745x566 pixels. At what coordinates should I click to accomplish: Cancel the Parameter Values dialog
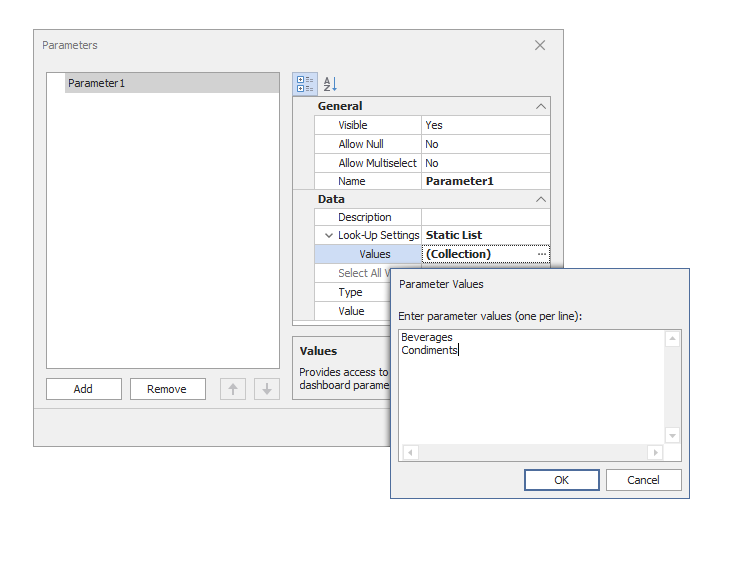pos(643,480)
